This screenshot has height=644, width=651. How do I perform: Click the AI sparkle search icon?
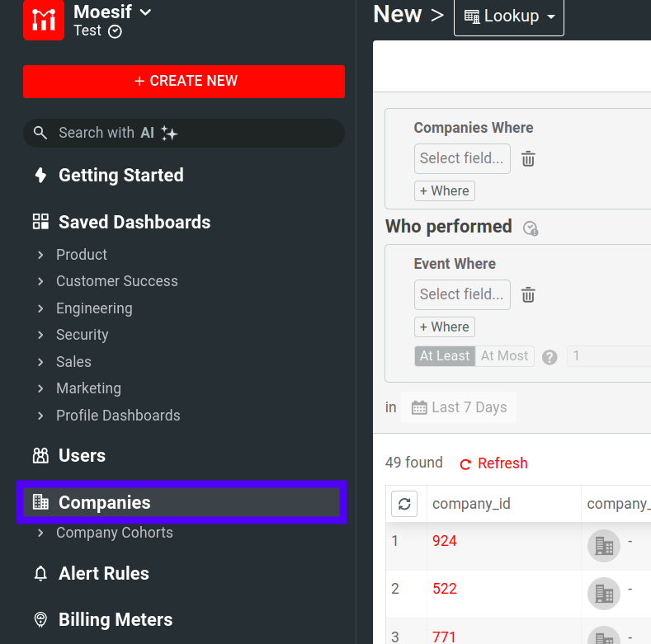tap(169, 133)
